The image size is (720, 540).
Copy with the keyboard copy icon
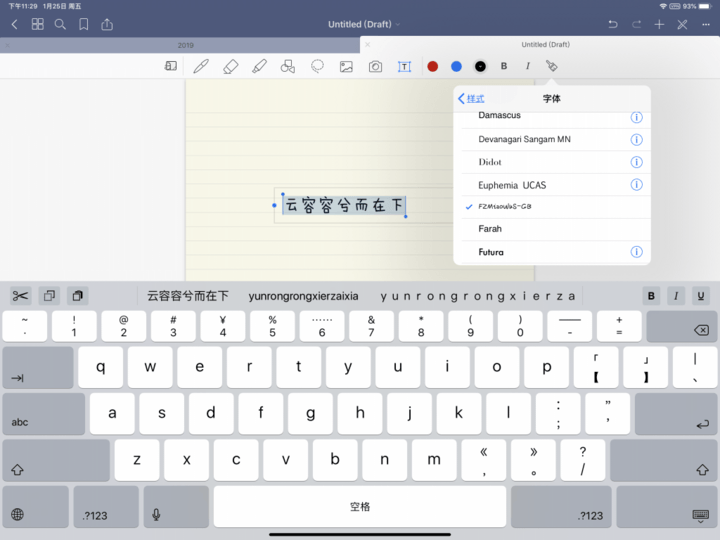click(x=49, y=296)
